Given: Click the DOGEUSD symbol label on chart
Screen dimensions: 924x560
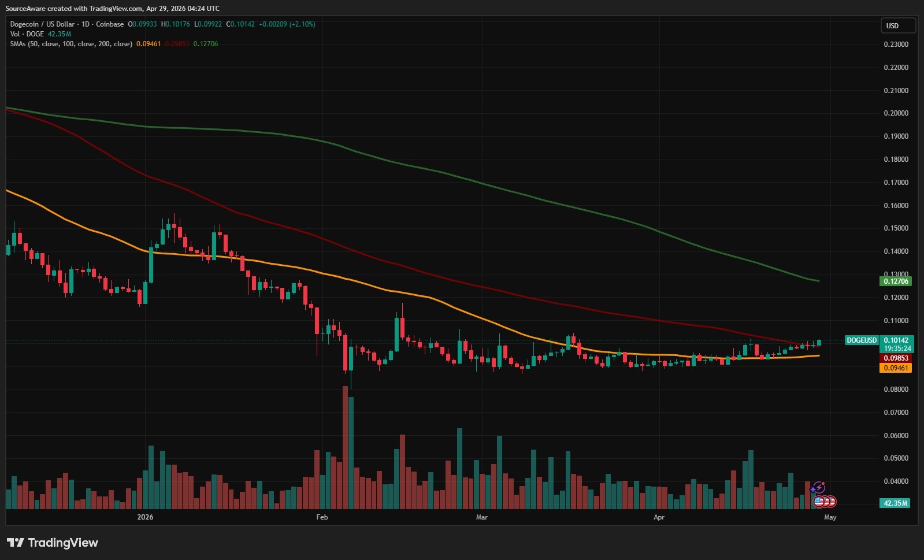Looking at the screenshot, I should [x=862, y=340].
